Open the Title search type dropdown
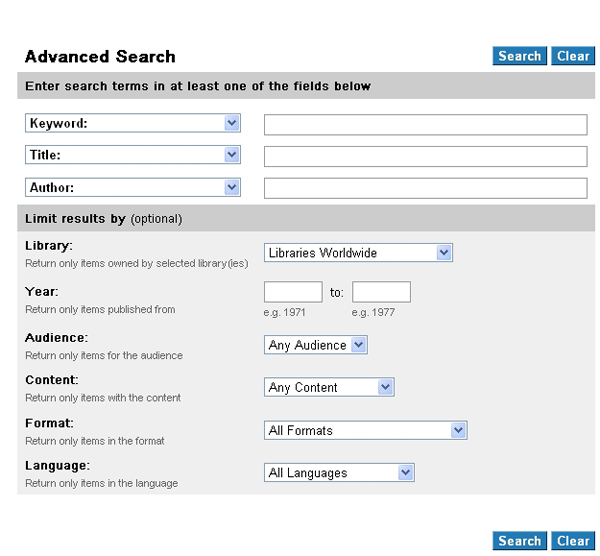The height and width of the screenshot is (556, 600). [133, 156]
